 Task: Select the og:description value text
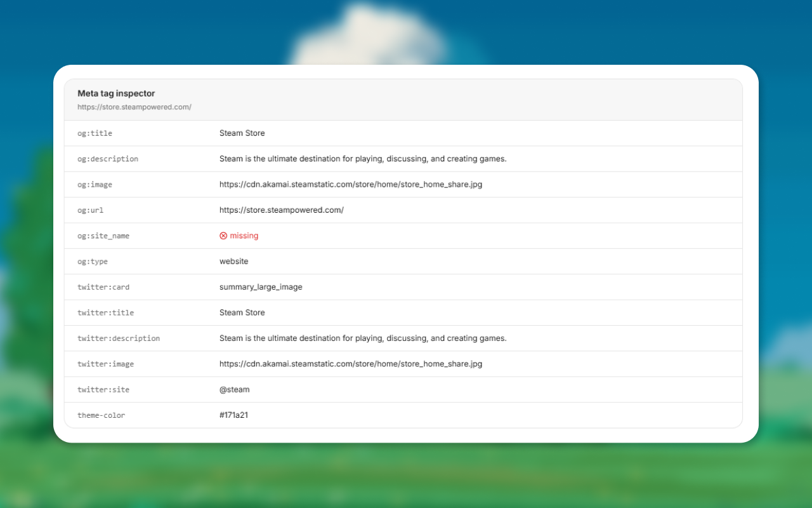[363, 159]
